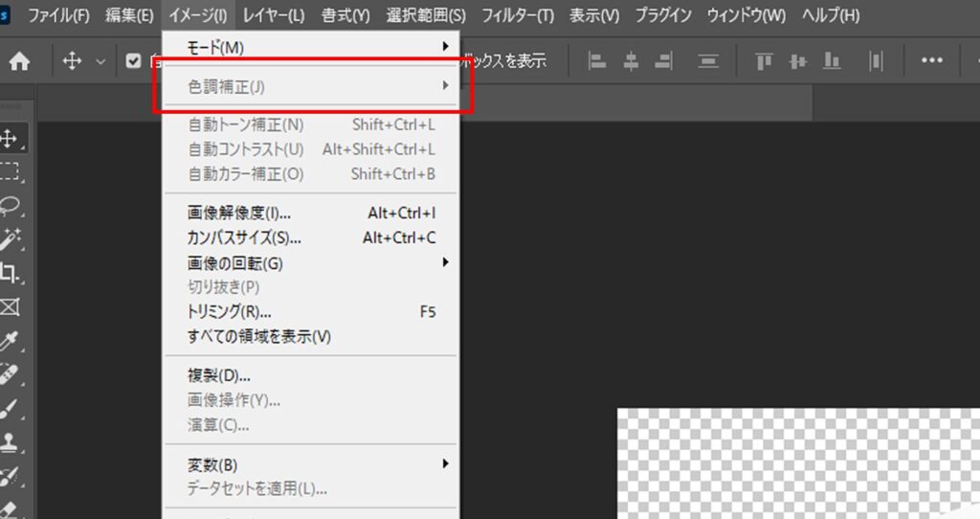Select the Lasso tool

10,206
